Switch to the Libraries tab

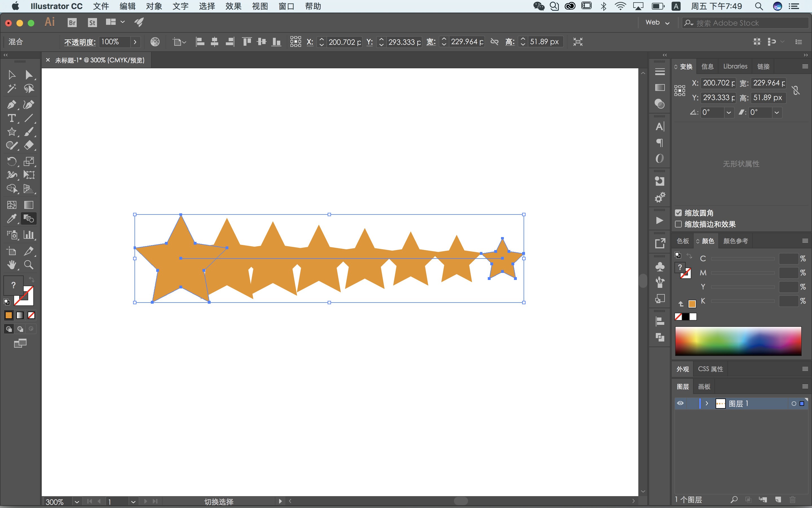pyautogui.click(x=735, y=67)
